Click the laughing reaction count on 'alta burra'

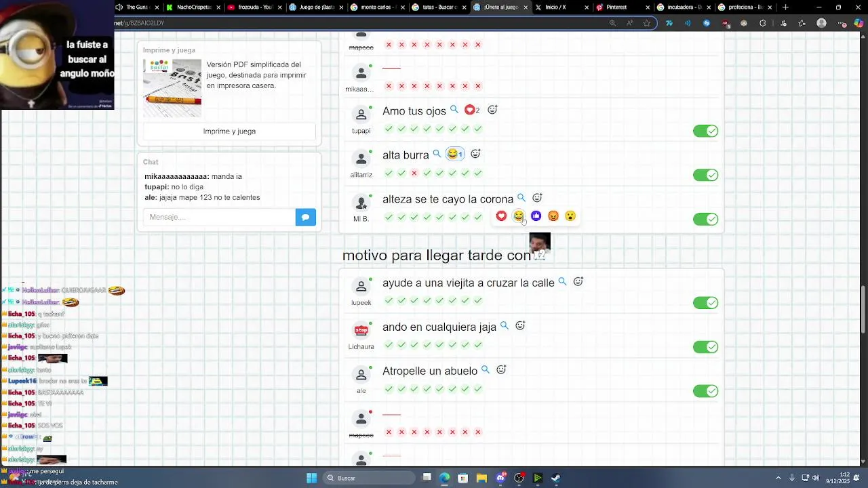pyautogui.click(x=455, y=154)
